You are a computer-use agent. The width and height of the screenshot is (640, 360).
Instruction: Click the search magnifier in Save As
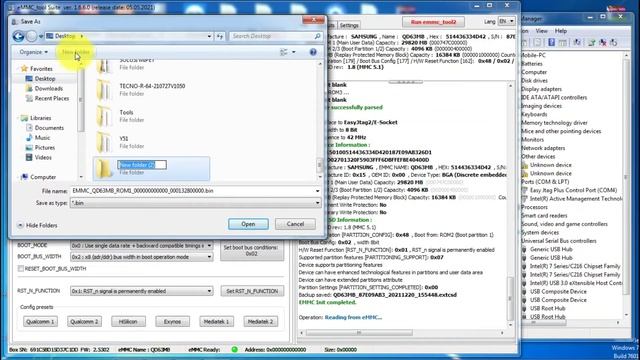point(318,36)
